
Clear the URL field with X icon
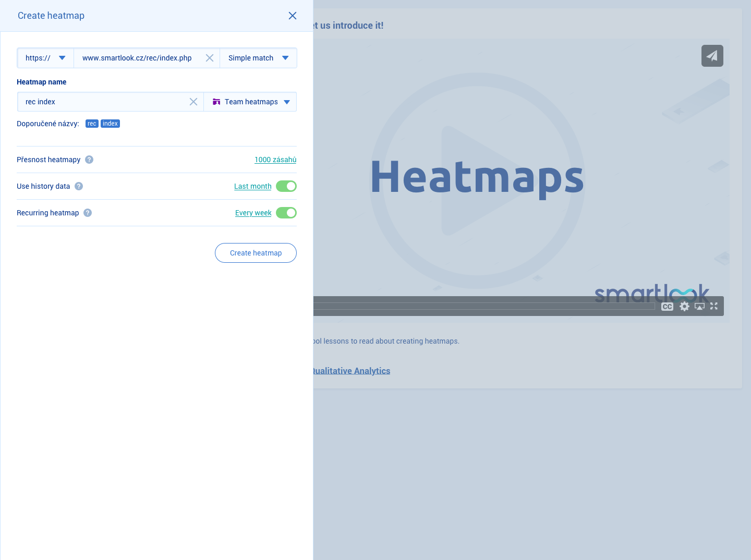210,58
